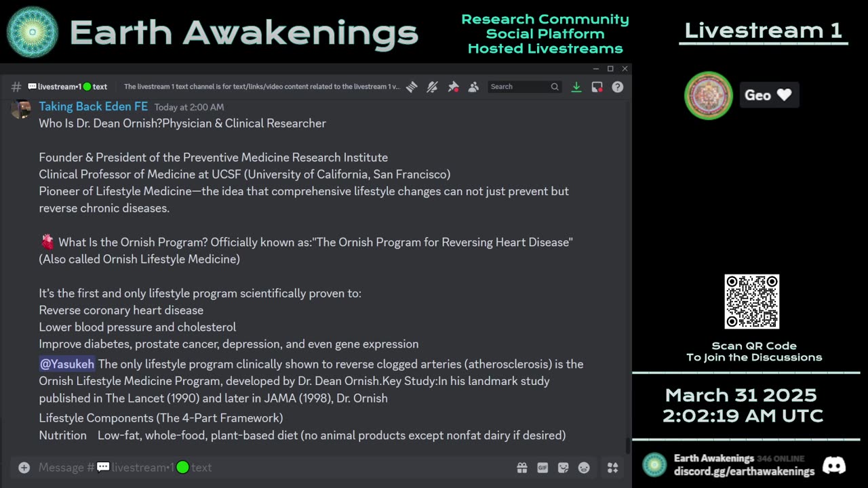Click the Taking Back Eden FE username
Viewport: 868px width, 488px height.
coord(94,106)
